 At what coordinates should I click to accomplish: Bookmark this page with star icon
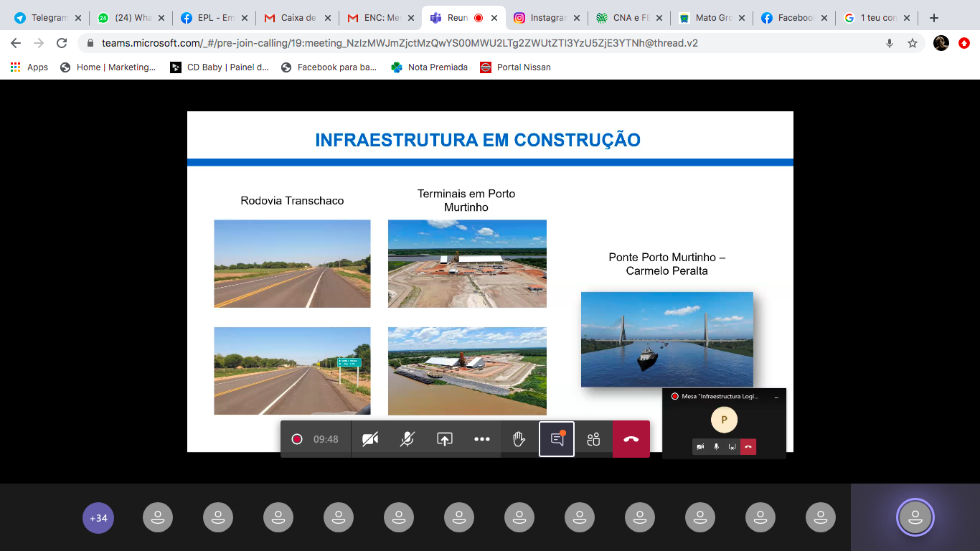coord(913,43)
